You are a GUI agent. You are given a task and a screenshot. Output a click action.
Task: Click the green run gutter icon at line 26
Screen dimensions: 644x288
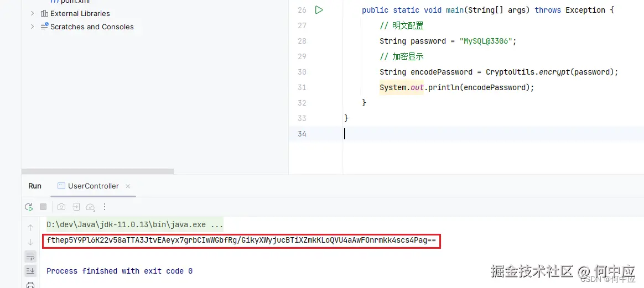[x=319, y=10]
